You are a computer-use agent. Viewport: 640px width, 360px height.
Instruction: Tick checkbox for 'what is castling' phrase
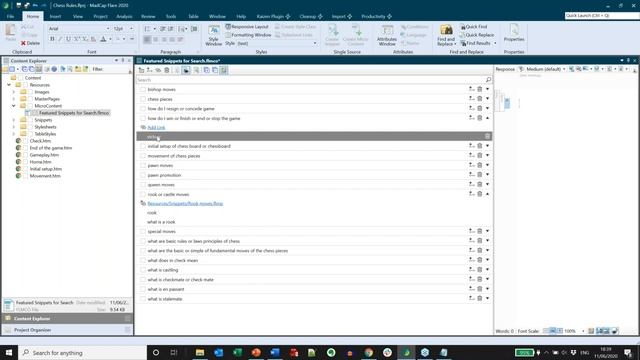coord(142,270)
